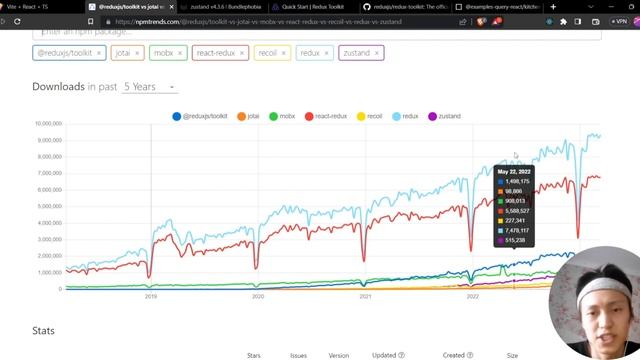Toggle mobx series in chart legend

pos(282,116)
